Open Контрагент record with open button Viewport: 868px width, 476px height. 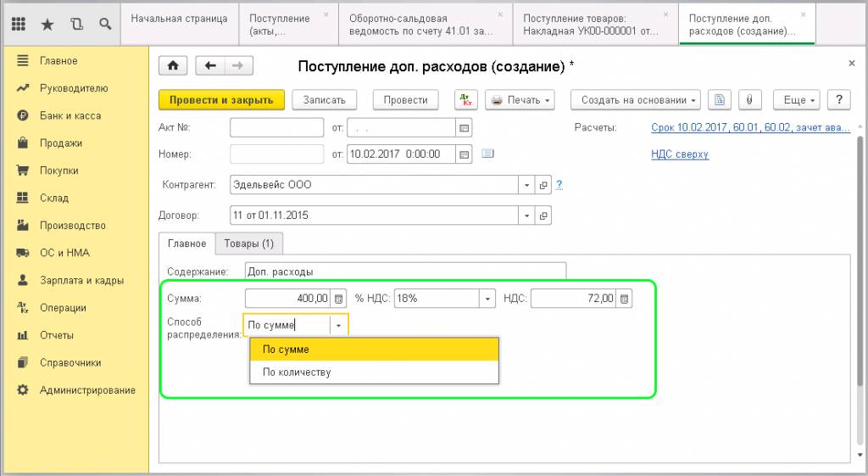click(543, 185)
